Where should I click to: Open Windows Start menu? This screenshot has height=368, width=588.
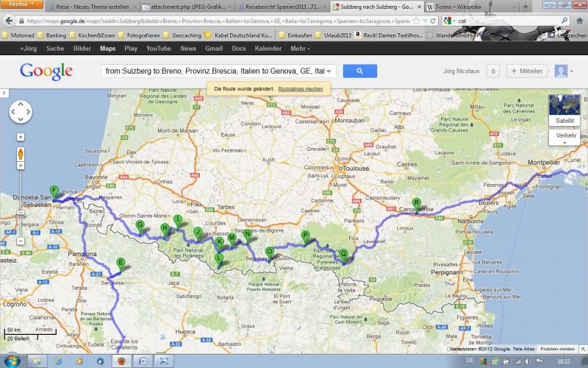coord(12,361)
